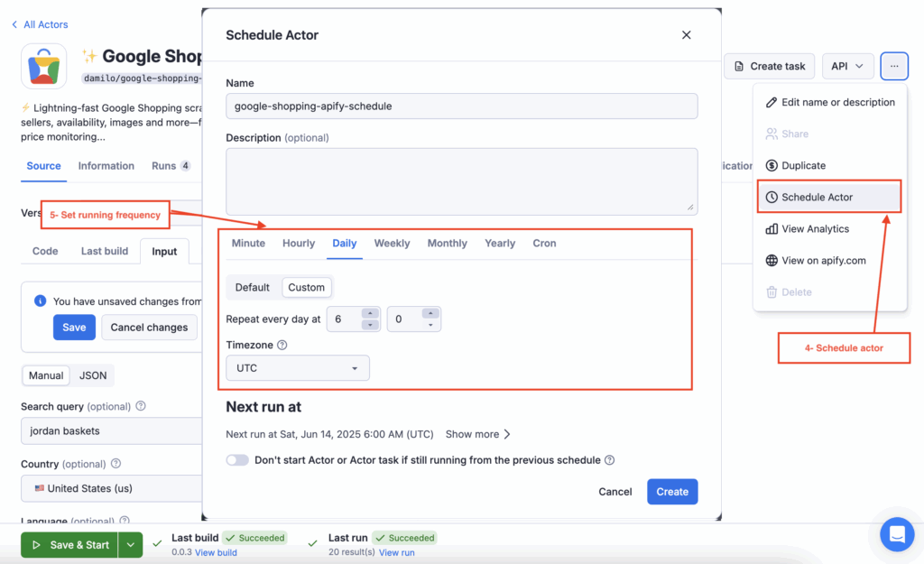Click the green Save & Start button
Image resolution: width=924 pixels, height=564 pixels.
(x=70, y=544)
